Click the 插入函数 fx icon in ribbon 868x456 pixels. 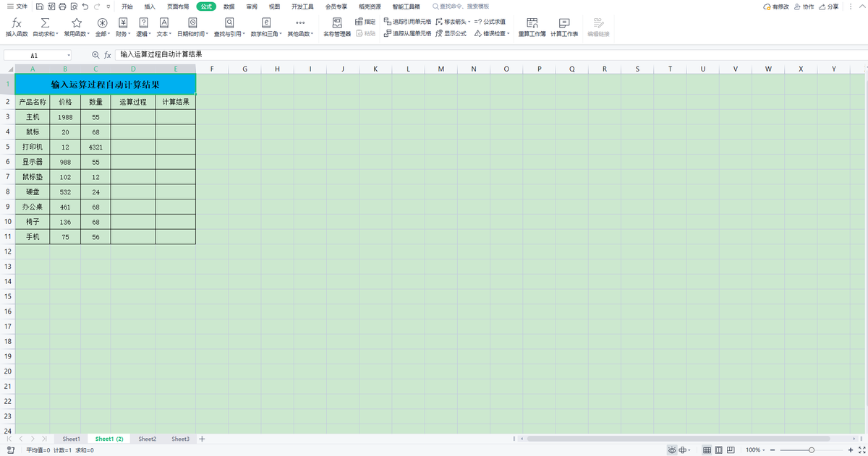[x=17, y=23]
